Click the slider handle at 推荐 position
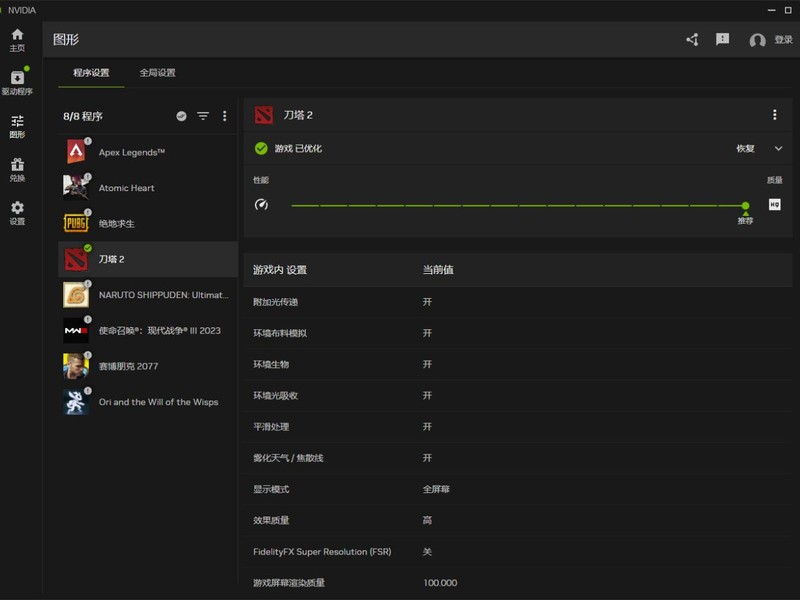800x600 pixels. click(745, 206)
